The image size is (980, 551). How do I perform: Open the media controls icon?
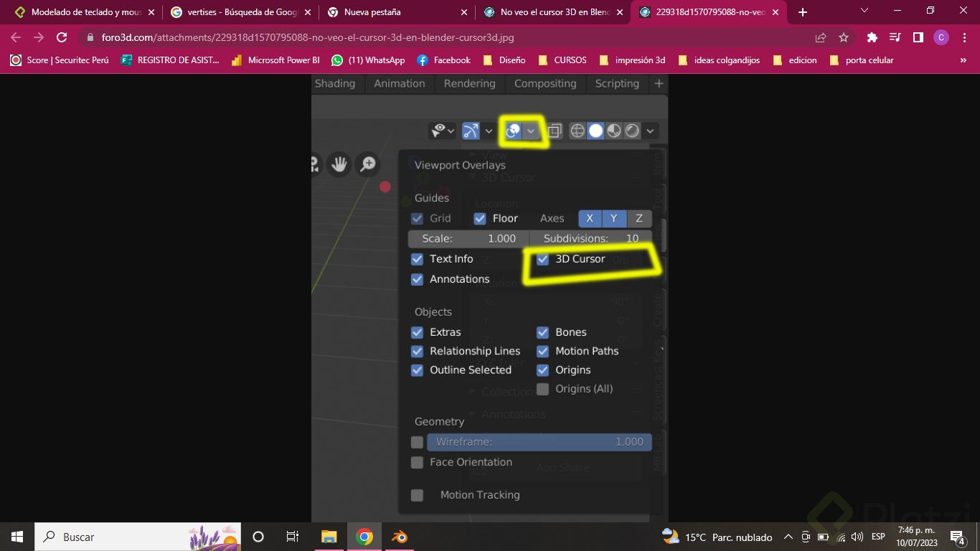895,37
